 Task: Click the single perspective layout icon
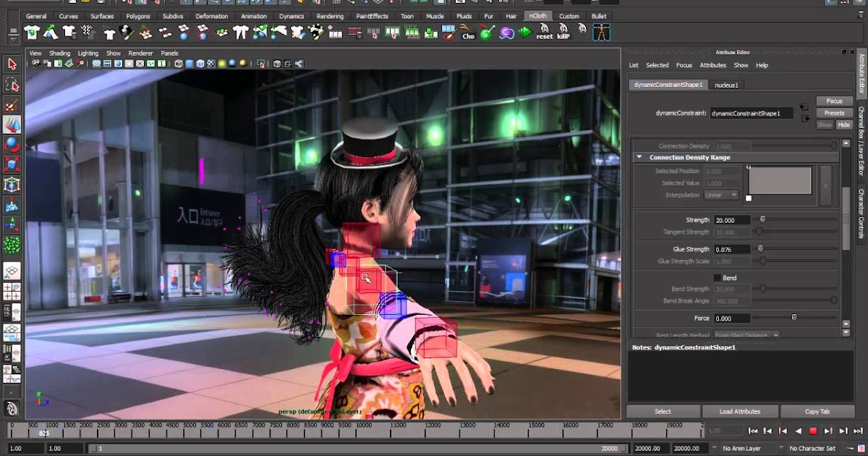pos(12,271)
